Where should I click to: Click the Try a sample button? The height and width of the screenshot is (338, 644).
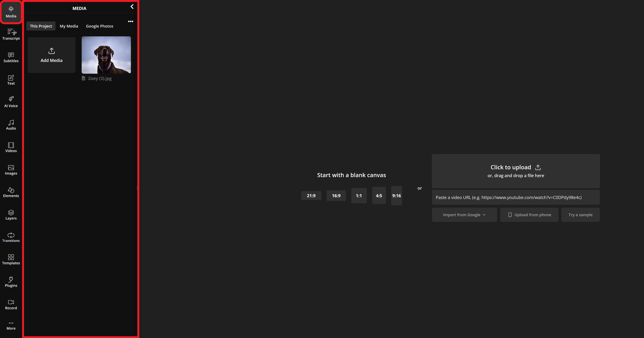[580, 215]
